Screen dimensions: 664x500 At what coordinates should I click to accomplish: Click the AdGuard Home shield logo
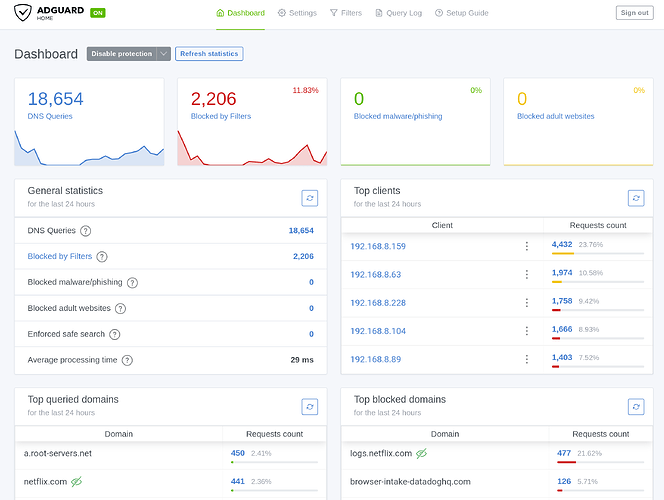coord(22,13)
